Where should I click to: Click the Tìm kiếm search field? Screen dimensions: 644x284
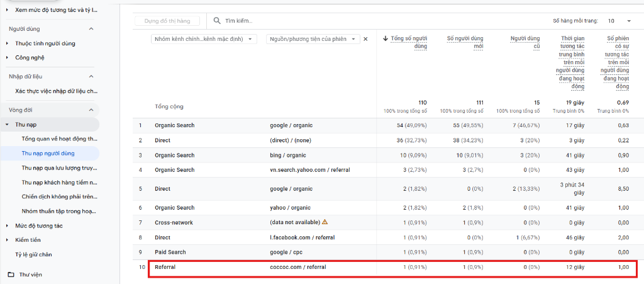pos(238,21)
